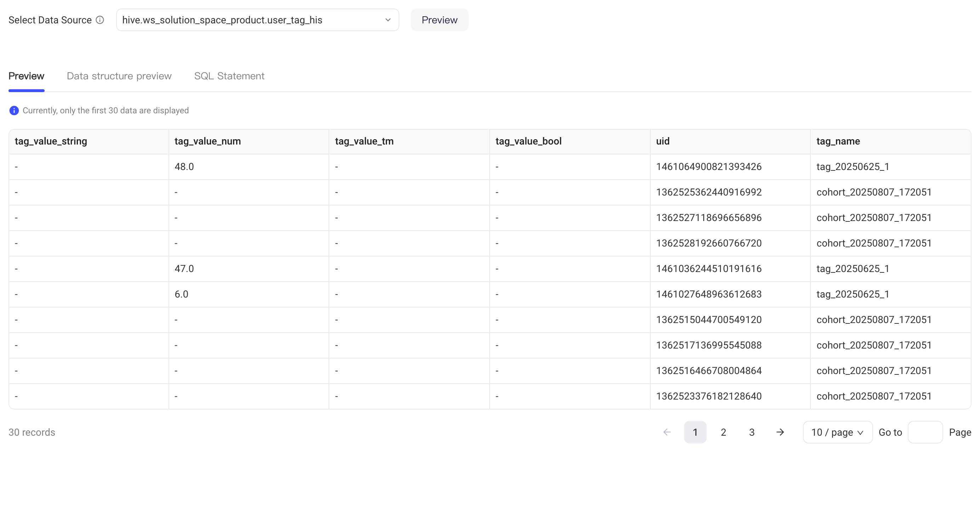Viewport: 980px width, 520px height.
Task: Click tag_20250625_1 in the 6.0 row
Action: [853, 294]
